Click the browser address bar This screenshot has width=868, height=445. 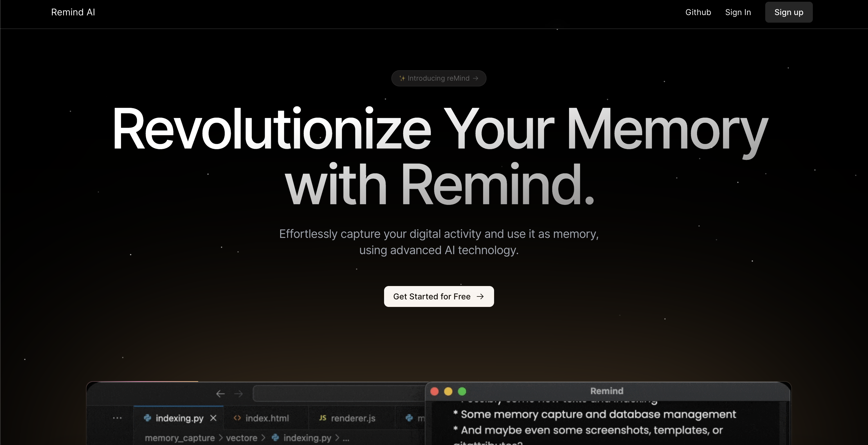coord(337,393)
